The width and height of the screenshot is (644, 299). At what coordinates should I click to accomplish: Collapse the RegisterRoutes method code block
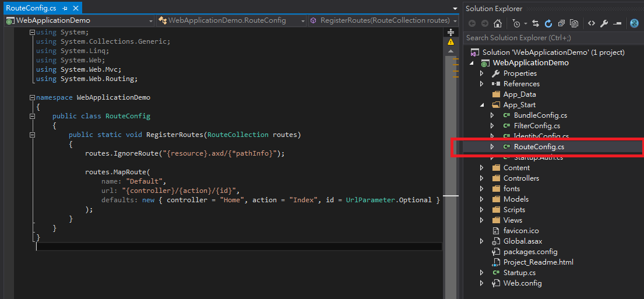click(32, 135)
